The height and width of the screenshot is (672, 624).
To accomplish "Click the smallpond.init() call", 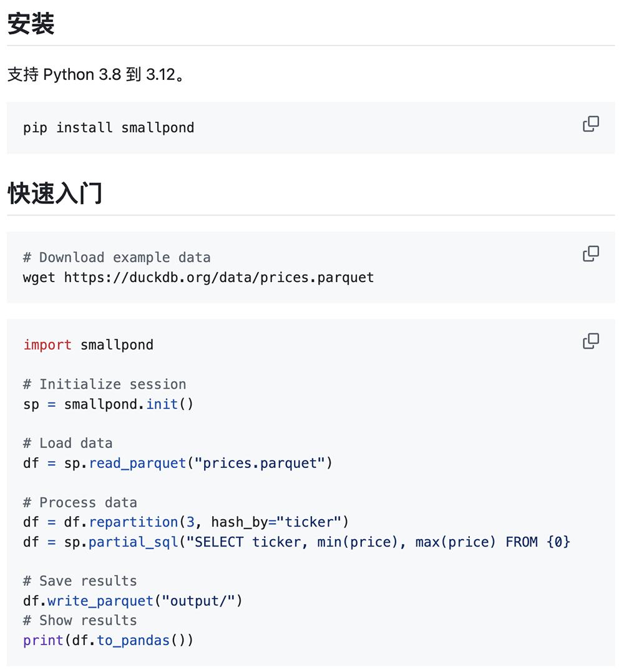I will (x=129, y=404).
